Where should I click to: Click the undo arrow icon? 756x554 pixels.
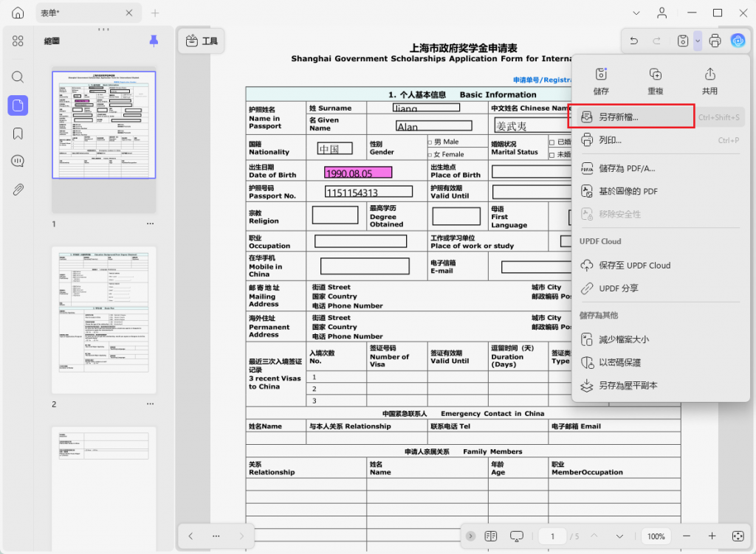[633, 41]
